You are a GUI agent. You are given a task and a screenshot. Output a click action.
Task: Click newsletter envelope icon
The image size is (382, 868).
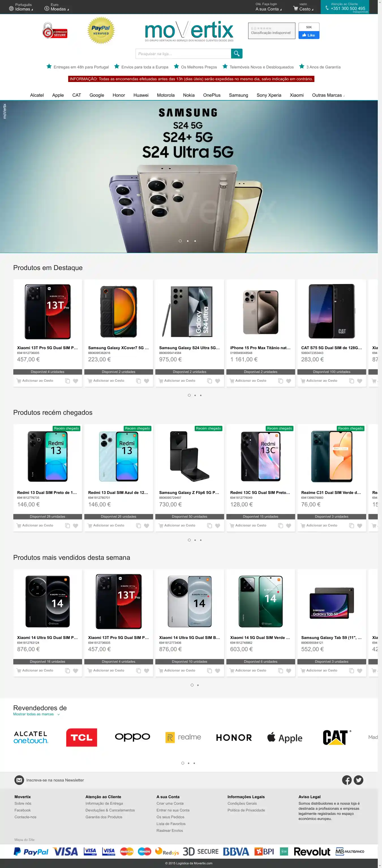[x=19, y=780]
